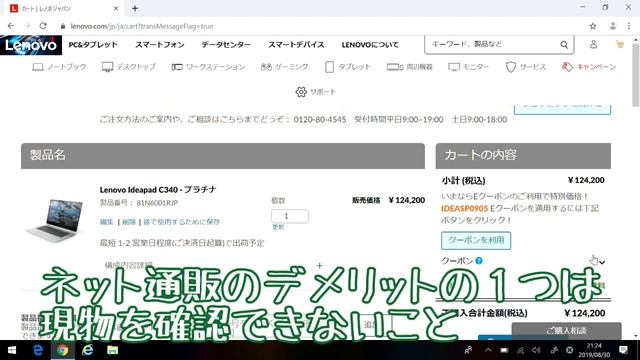Open the Chrome three-dot menu
The image size is (640, 360).
(629, 26)
